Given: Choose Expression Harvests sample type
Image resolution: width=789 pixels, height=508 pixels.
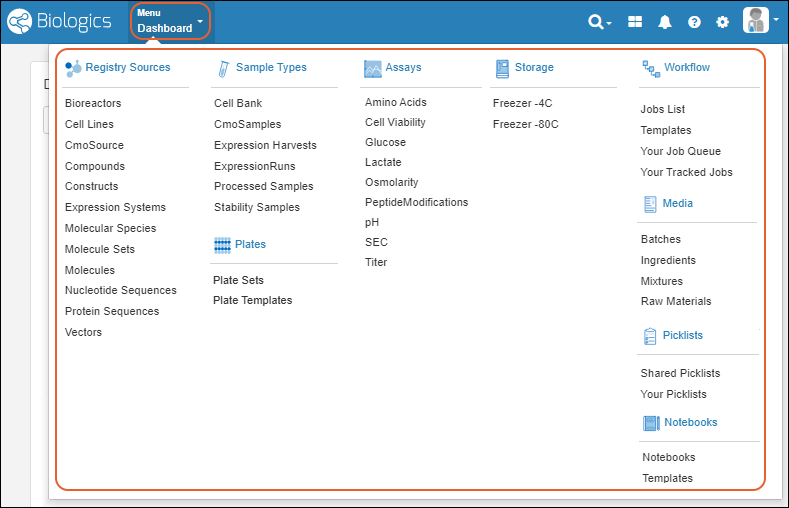Looking at the screenshot, I should [x=265, y=145].
